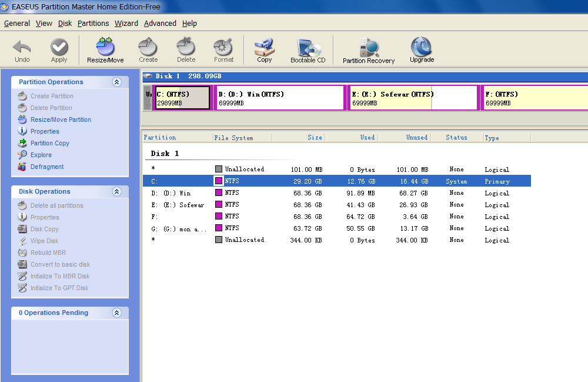Click the Partition Copy link
The width and height of the screenshot is (588, 382).
tap(50, 143)
